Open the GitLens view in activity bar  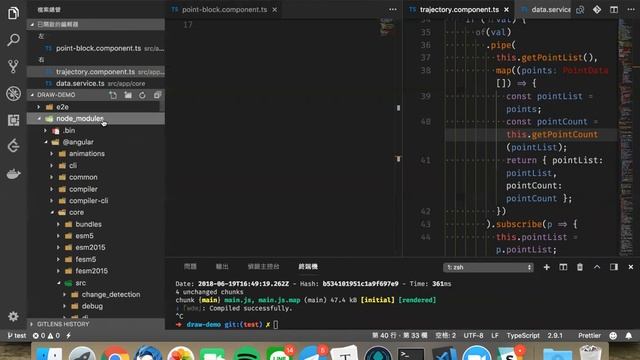coord(13,146)
